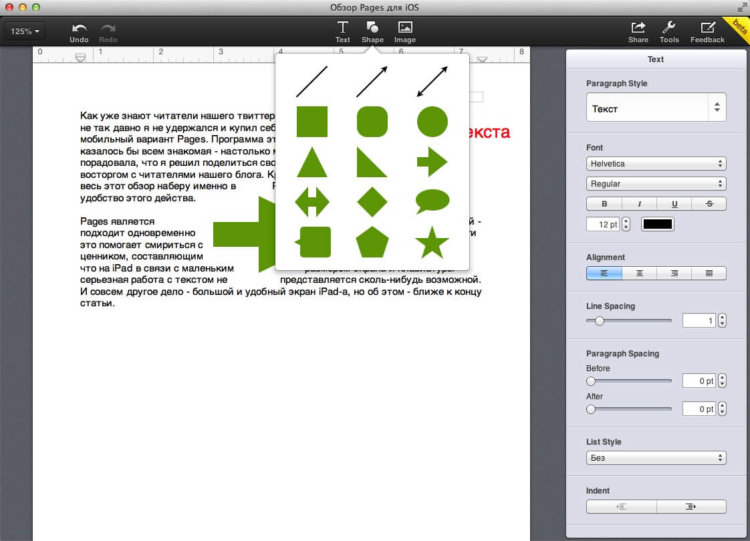This screenshot has height=541, width=750.
Task: Align text left
Action: click(604, 273)
